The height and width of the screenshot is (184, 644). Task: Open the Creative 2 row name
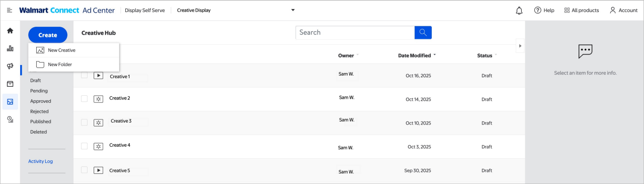tap(120, 98)
